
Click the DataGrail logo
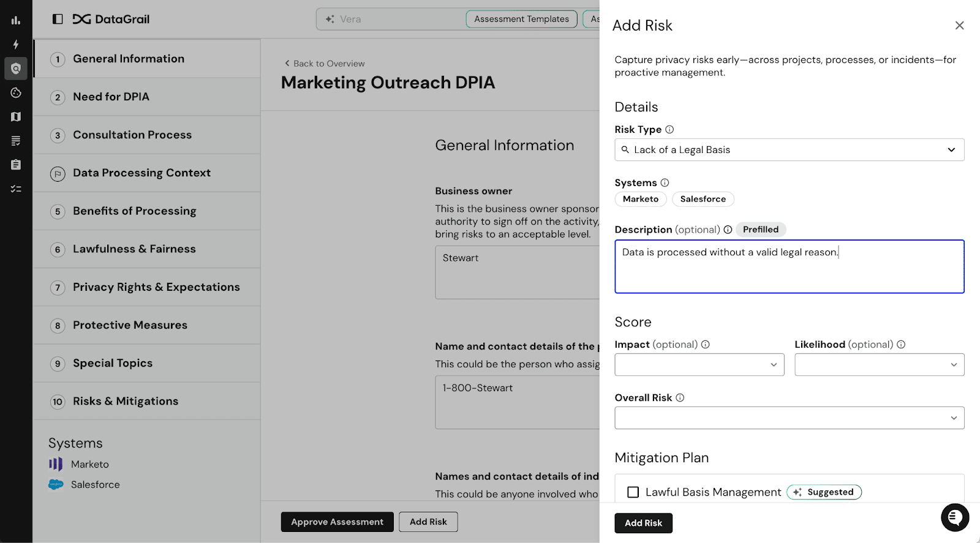point(111,19)
